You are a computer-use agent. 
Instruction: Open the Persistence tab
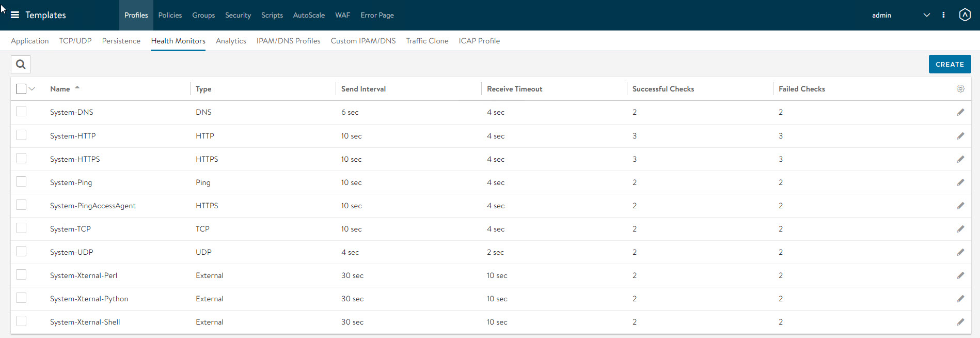click(121, 41)
